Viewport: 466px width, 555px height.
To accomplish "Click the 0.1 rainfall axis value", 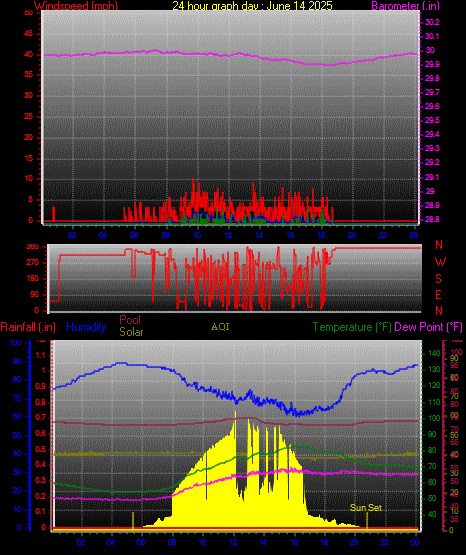I will click(x=41, y=511).
